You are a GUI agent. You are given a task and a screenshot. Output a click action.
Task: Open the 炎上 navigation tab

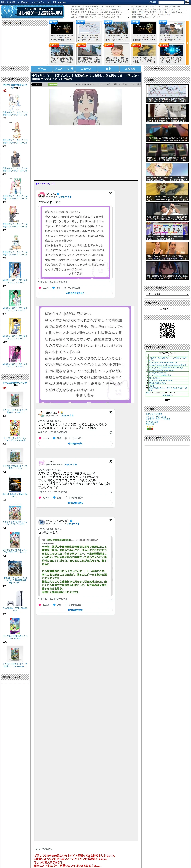point(108,69)
